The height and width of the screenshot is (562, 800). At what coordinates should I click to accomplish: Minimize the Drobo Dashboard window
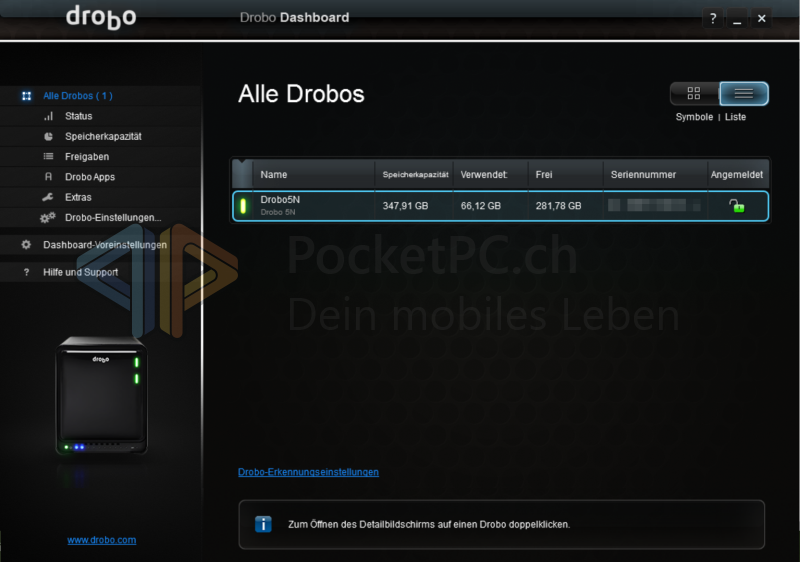click(x=737, y=19)
